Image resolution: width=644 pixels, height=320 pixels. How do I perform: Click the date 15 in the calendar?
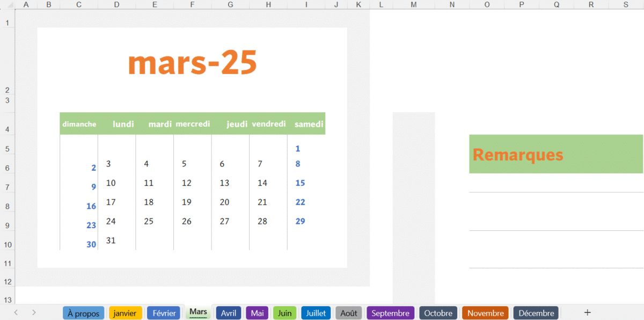[x=300, y=183]
